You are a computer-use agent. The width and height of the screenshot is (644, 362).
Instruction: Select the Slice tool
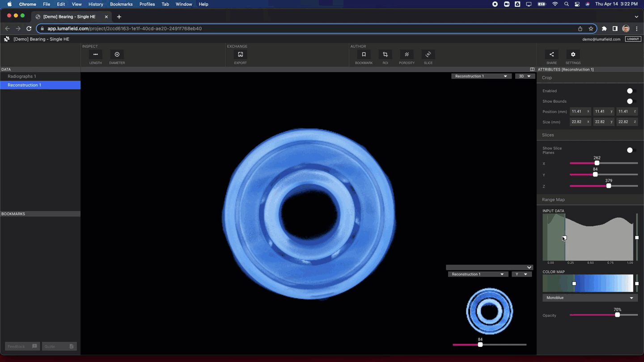point(428,55)
